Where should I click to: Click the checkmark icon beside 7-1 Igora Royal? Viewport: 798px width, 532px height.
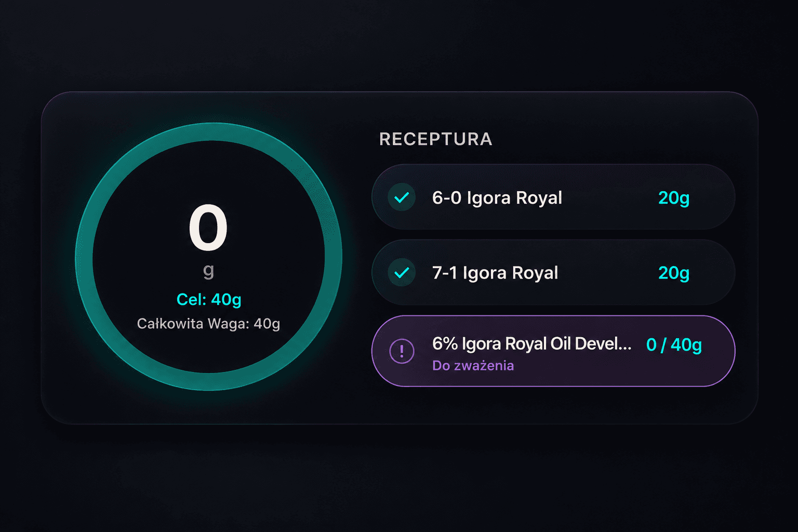[x=402, y=273]
